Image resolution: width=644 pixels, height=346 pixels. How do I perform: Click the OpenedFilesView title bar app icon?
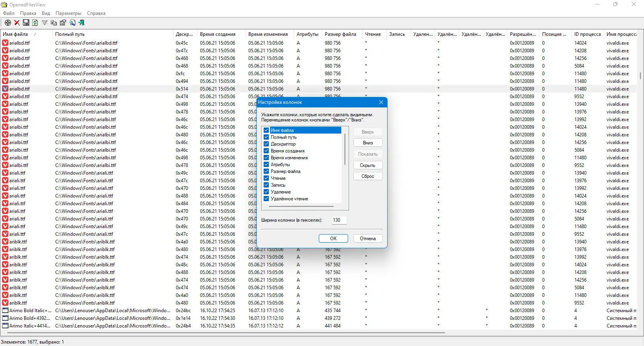(4, 4)
